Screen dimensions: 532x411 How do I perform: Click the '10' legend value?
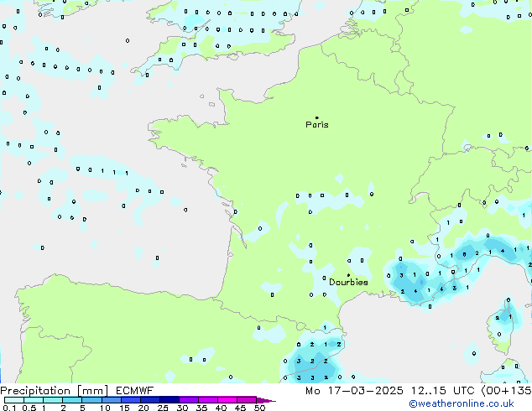[105, 408]
